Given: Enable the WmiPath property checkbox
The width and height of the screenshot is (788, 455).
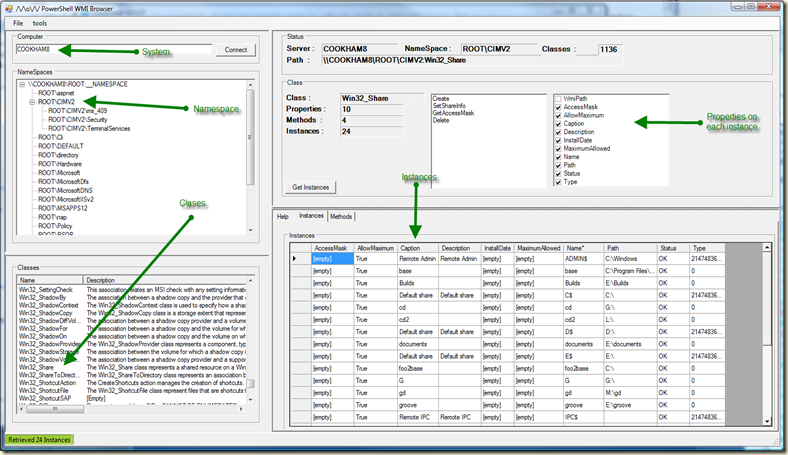Looking at the screenshot, I should [557, 98].
